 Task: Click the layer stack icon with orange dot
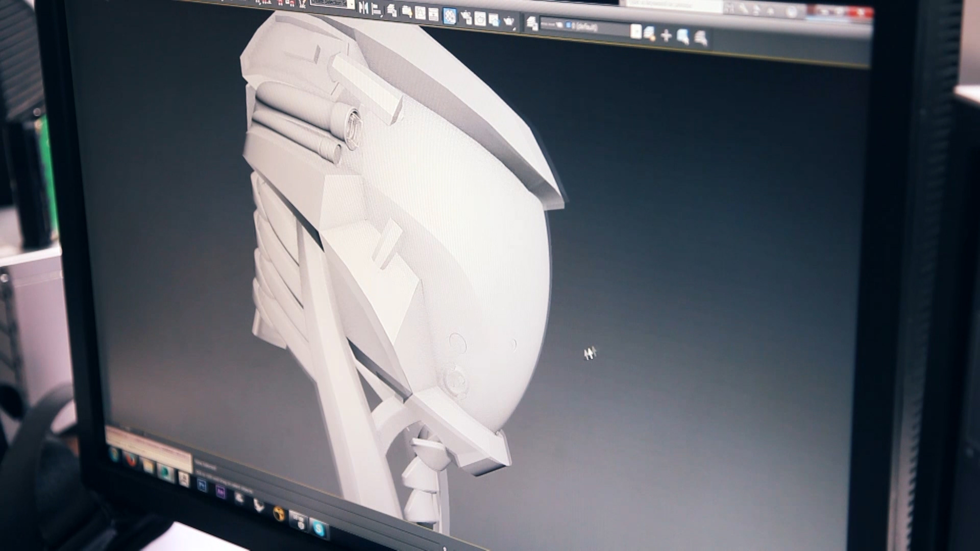(x=649, y=34)
